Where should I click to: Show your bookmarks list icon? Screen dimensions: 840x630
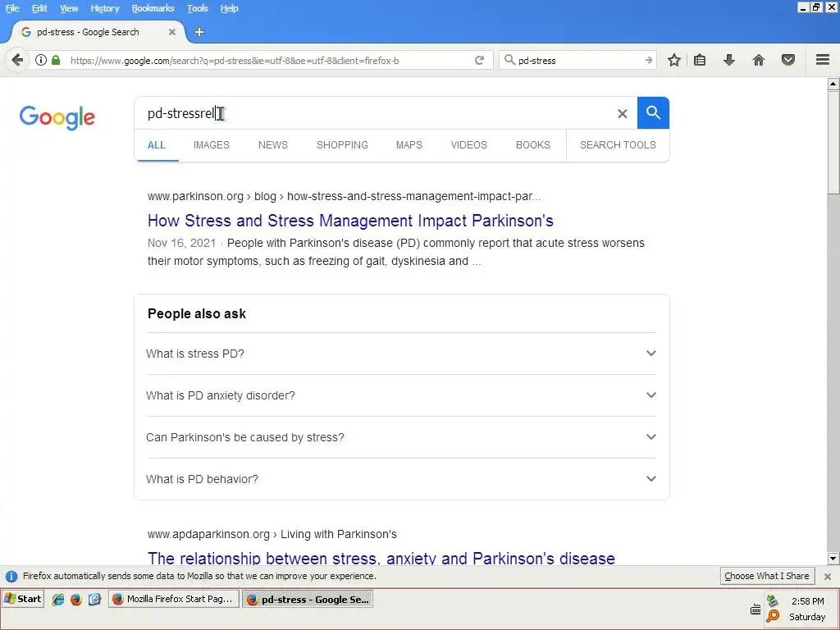tap(700, 60)
